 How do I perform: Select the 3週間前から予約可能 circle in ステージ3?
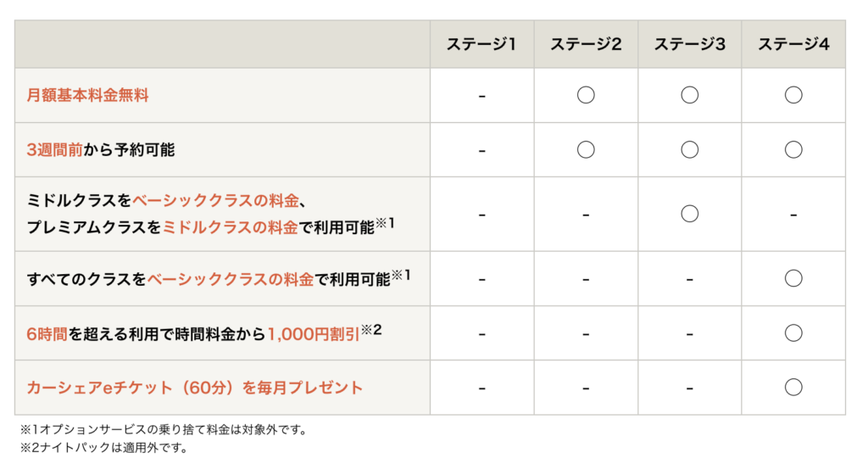pos(690,149)
